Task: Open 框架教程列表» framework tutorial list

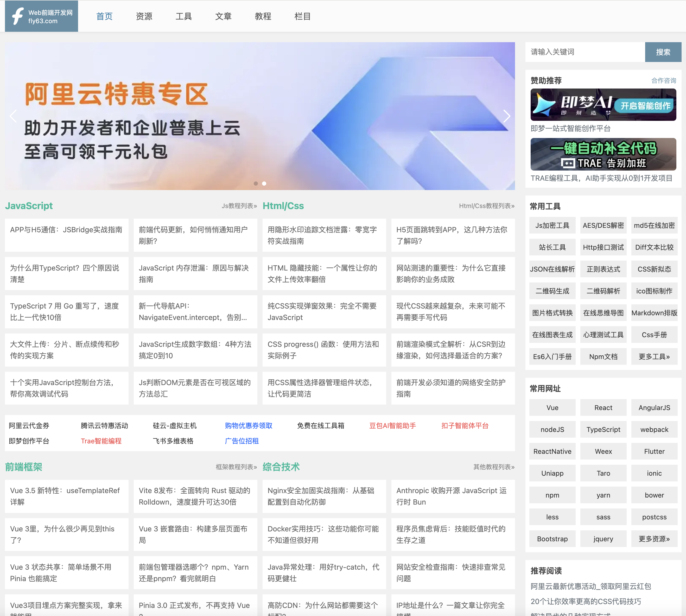Action: [236, 467]
